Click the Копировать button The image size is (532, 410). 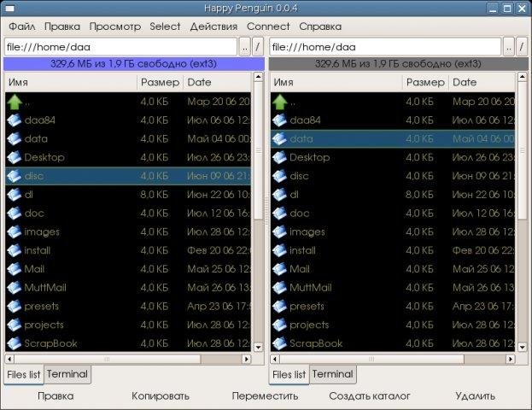(160, 395)
